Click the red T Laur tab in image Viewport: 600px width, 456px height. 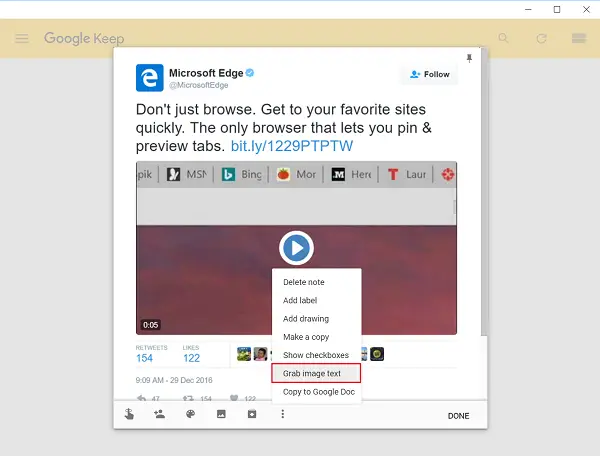[406, 174]
